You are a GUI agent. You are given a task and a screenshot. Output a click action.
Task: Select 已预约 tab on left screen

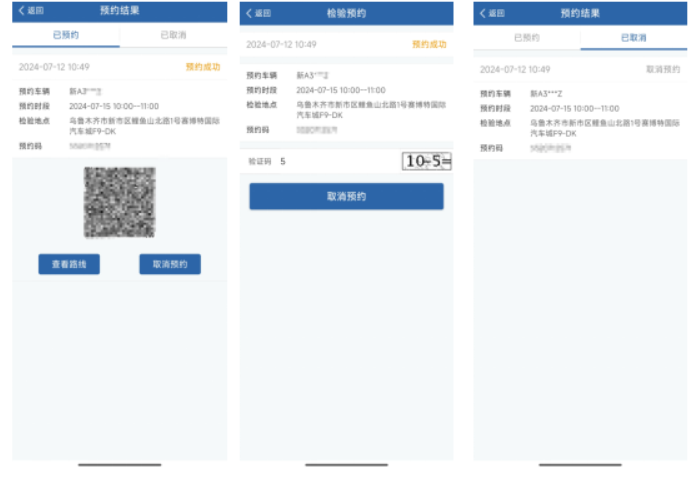point(66,35)
